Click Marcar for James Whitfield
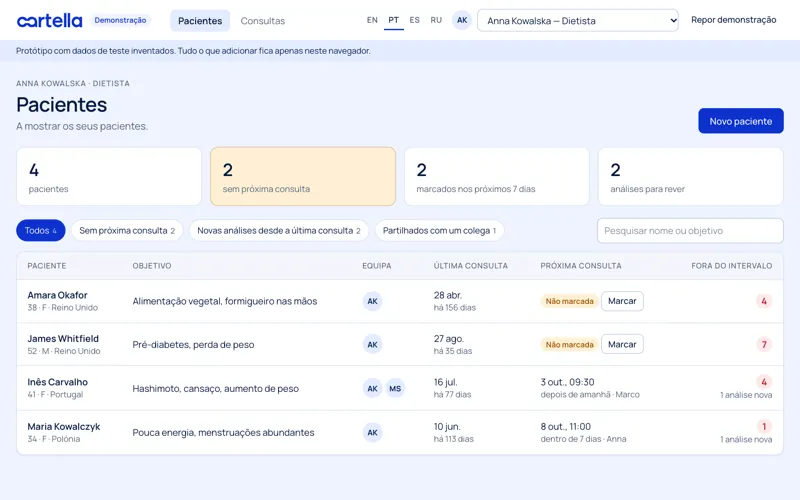Viewport: 800px width, 500px height. 622,344
